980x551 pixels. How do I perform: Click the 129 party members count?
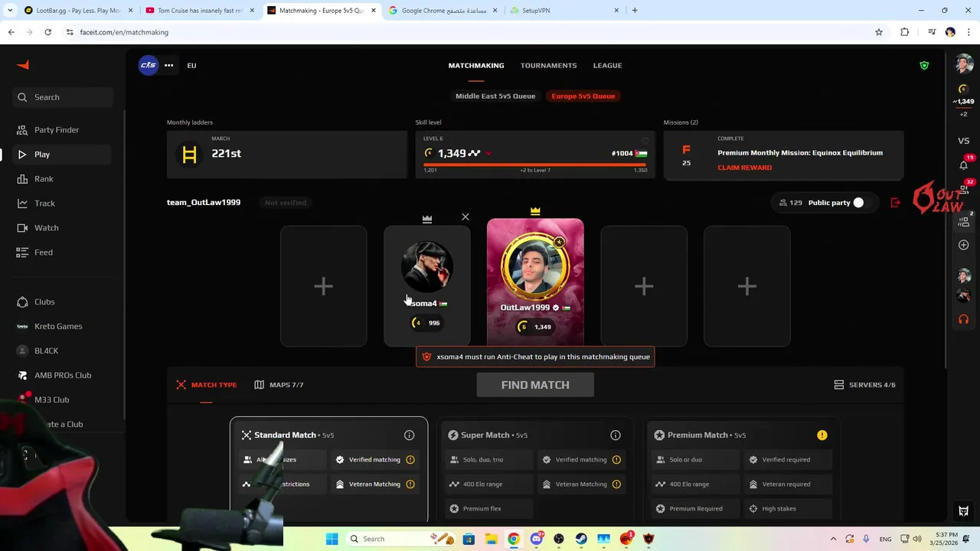coord(790,203)
